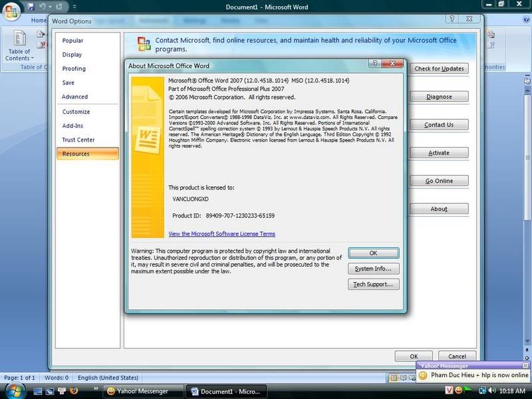The height and width of the screenshot is (399, 532).
Task: Click the Contact Us button
Action: (x=439, y=125)
